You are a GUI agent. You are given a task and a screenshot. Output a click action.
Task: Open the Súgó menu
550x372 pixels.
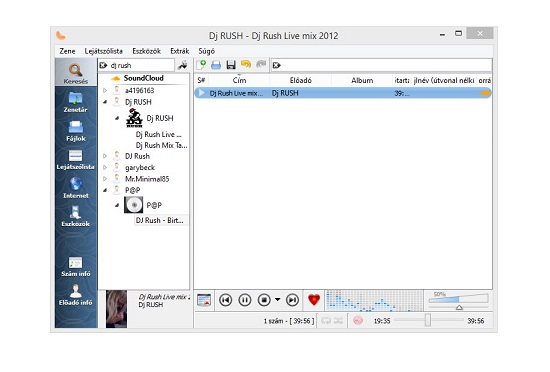(x=207, y=51)
